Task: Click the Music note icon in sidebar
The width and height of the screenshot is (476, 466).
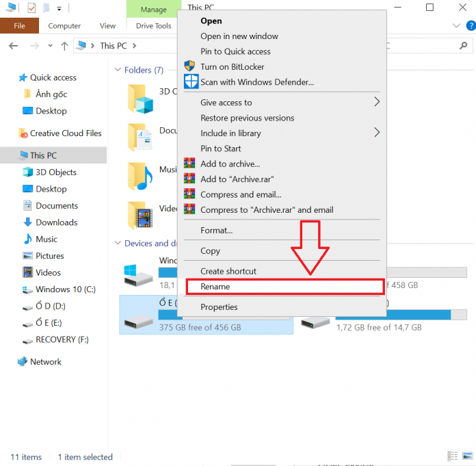Action: [x=27, y=240]
